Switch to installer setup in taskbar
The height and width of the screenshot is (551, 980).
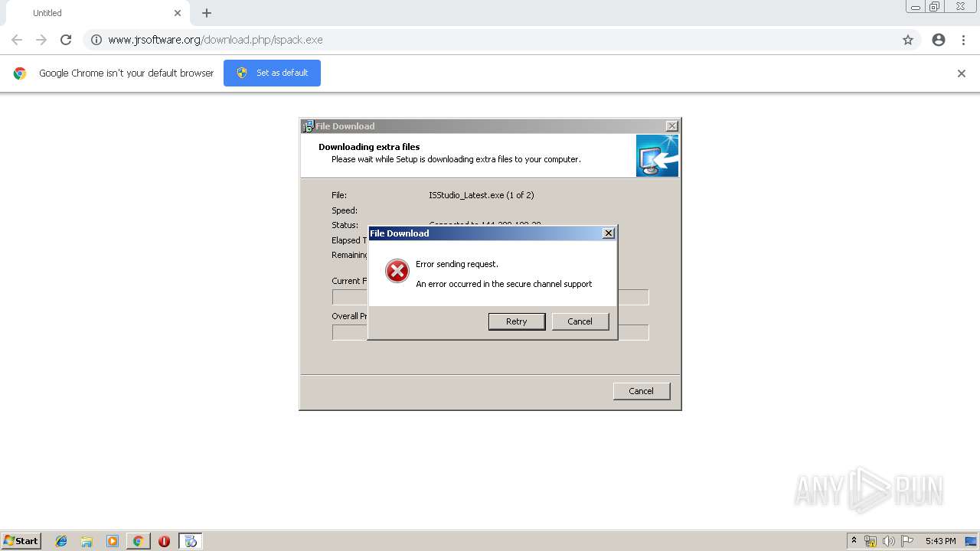coord(191,541)
